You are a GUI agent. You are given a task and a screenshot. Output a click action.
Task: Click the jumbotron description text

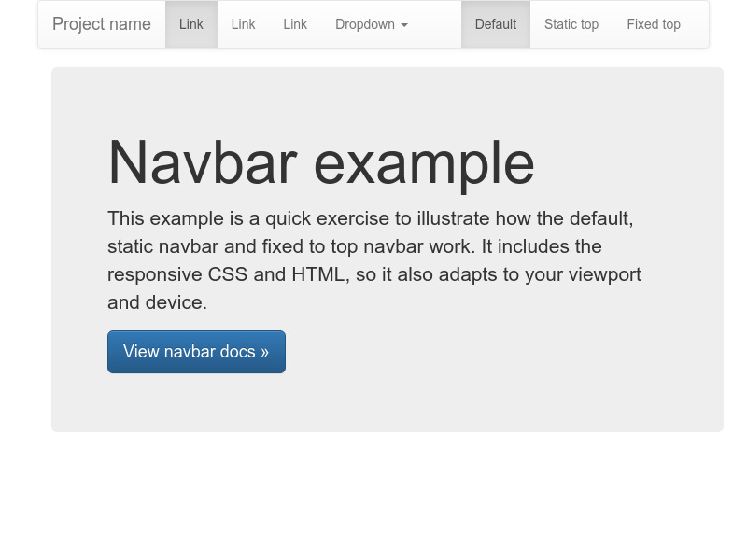373,259
